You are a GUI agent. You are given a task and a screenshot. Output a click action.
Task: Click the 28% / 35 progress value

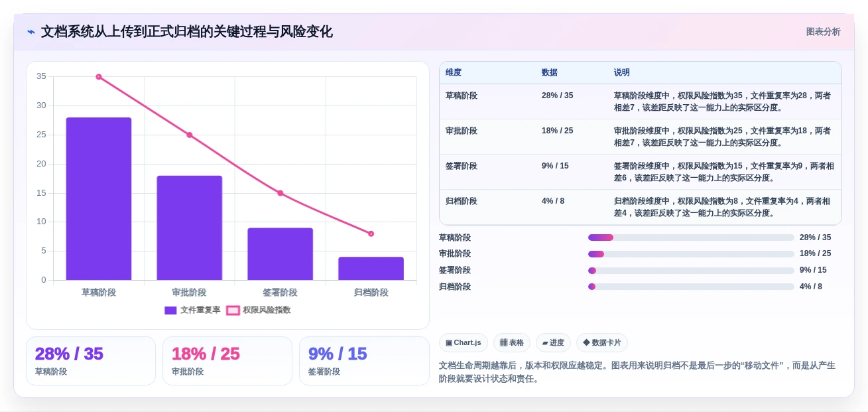tap(816, 238)
